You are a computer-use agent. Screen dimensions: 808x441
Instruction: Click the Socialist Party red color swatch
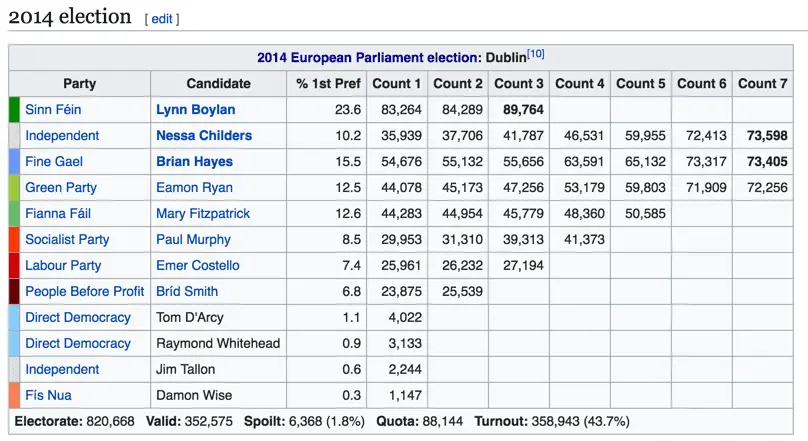(14, 239)
